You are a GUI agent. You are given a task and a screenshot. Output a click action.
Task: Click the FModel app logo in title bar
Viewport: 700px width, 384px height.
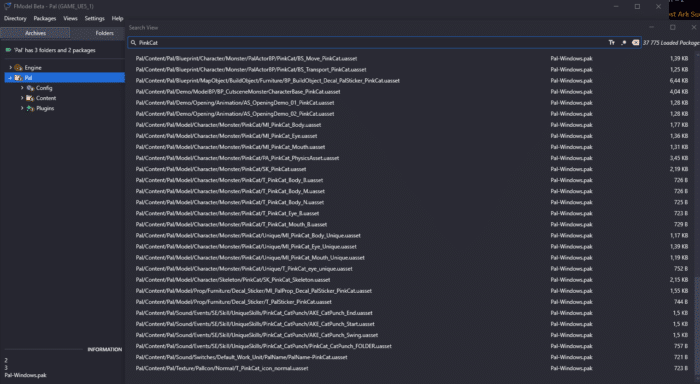pos(8,6)
